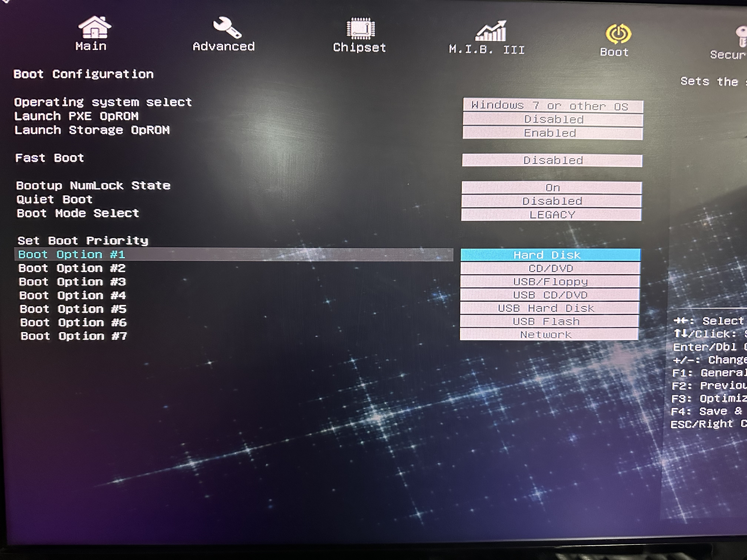The image size is (747, 560).
Task: Open Boot Option #3 USB/Floppy dropdown
Action: click(550, 281)
